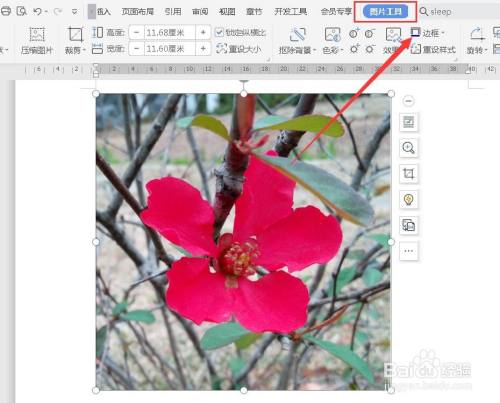Open the size group dialog launcher
Viewport: 500px width, 403px height.
(x=268, y=59)
